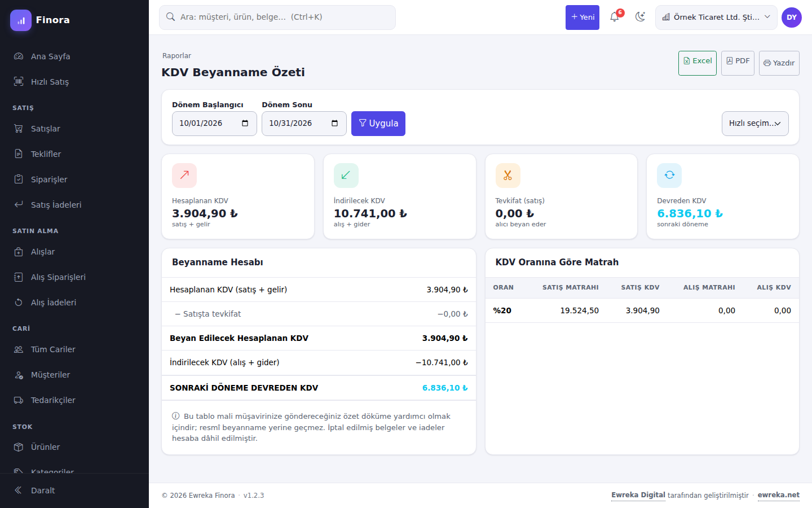Open the ewreka.net link

[779, 495]
